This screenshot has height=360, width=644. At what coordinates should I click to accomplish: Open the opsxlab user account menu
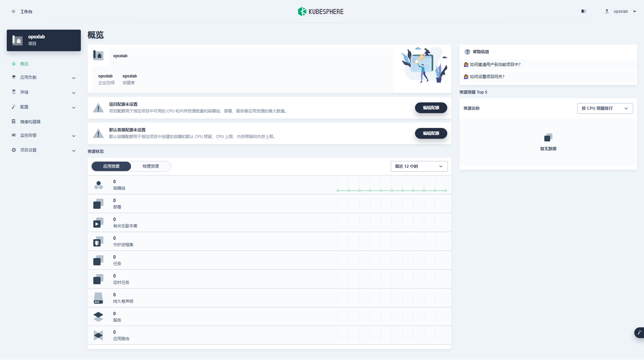point(621,11)
